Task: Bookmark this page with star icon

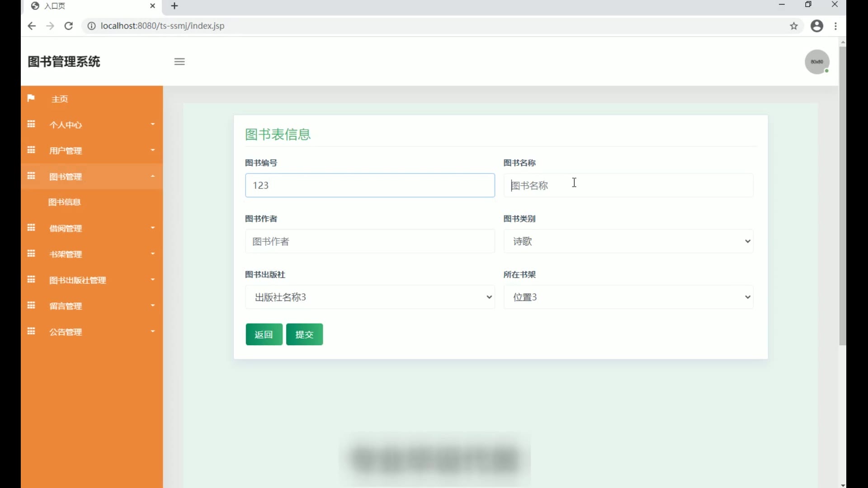Action: [x=794, y=26]
